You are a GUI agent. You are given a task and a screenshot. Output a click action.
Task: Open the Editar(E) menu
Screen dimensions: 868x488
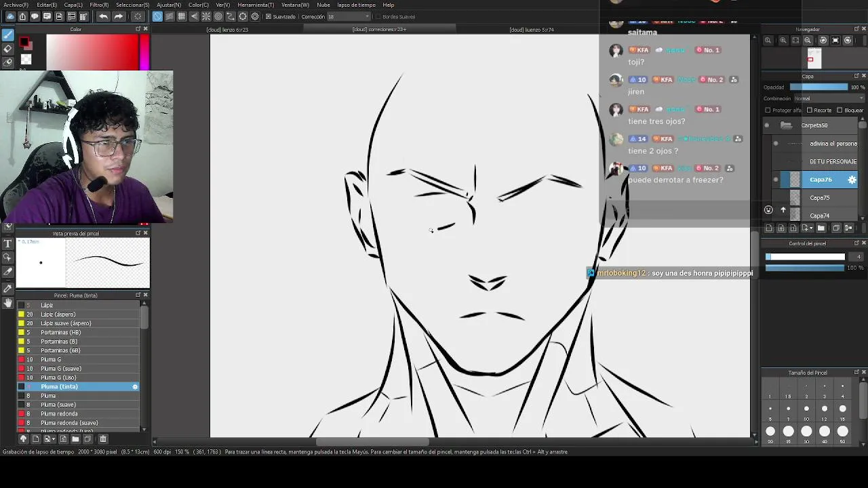47,5
